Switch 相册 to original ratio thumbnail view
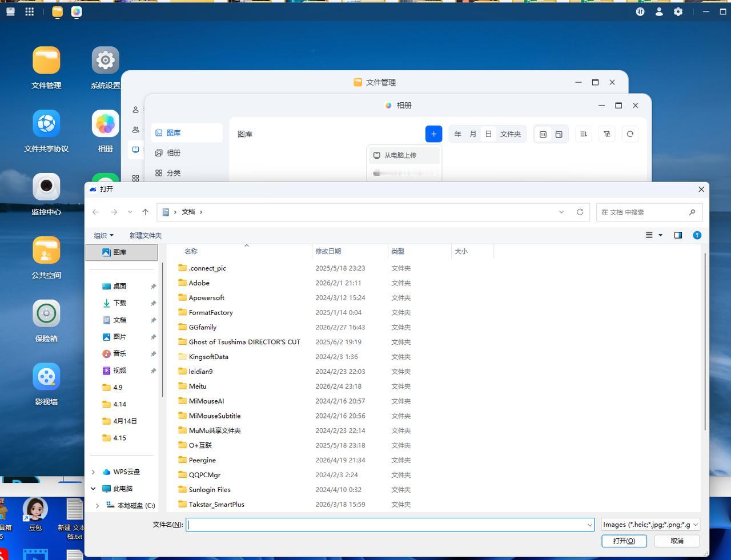 click(559, 134)
